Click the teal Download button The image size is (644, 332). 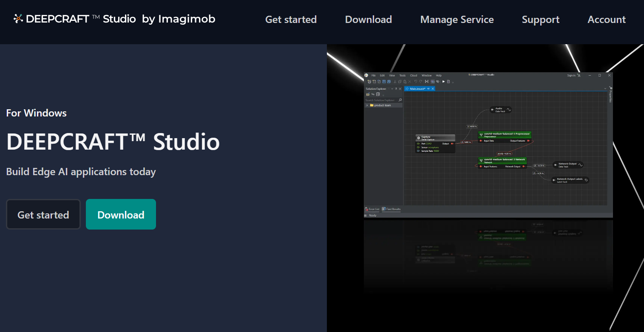[x=121, y=215]
